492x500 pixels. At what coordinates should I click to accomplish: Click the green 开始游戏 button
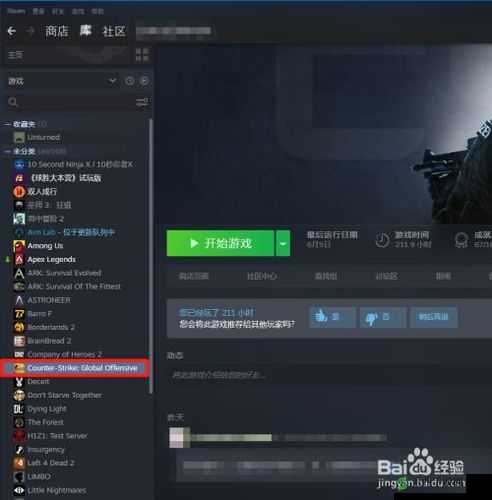click(x=220, y=244)
